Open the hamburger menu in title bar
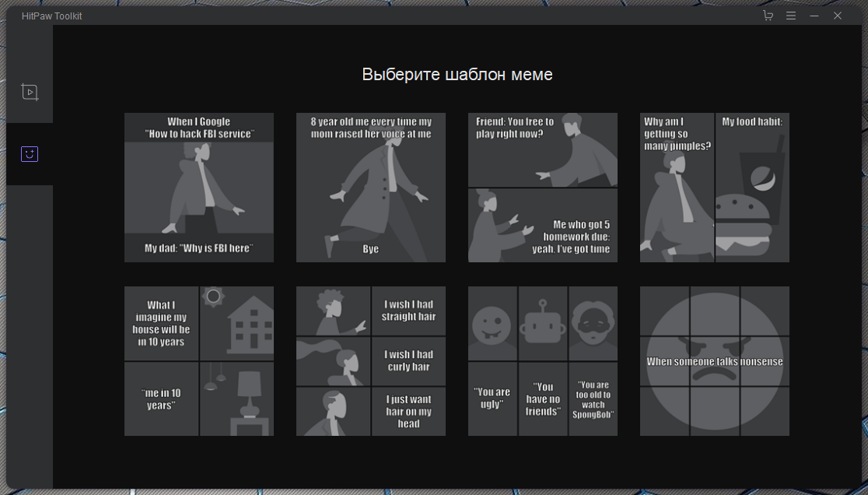The height and width of the screenshot is (495, 868). click(791, 16)
